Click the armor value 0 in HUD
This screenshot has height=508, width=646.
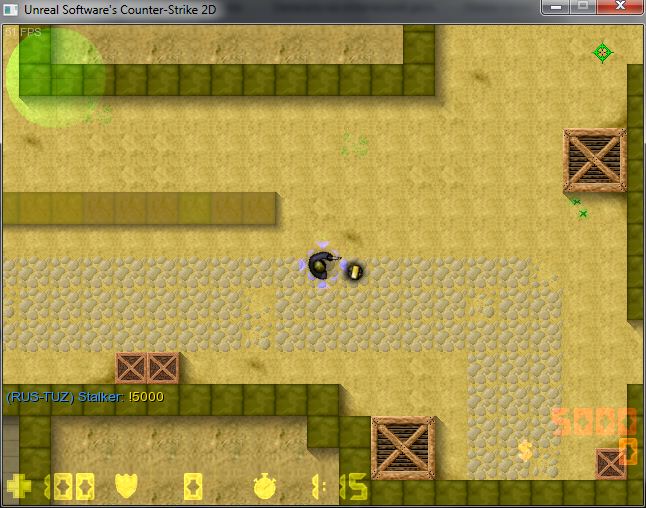[193, 487]
